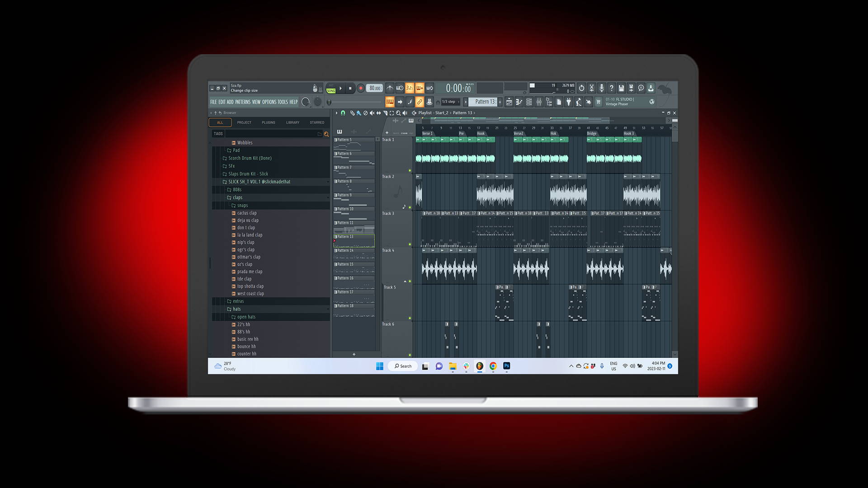Open the Mixer from the main toolbar
868x488 pixels.
539,102
